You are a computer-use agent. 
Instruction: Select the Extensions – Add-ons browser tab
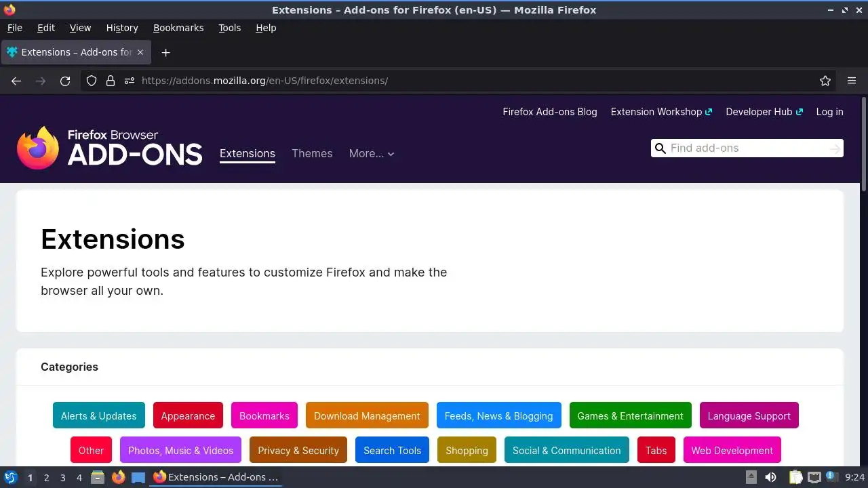pos(76,52)
